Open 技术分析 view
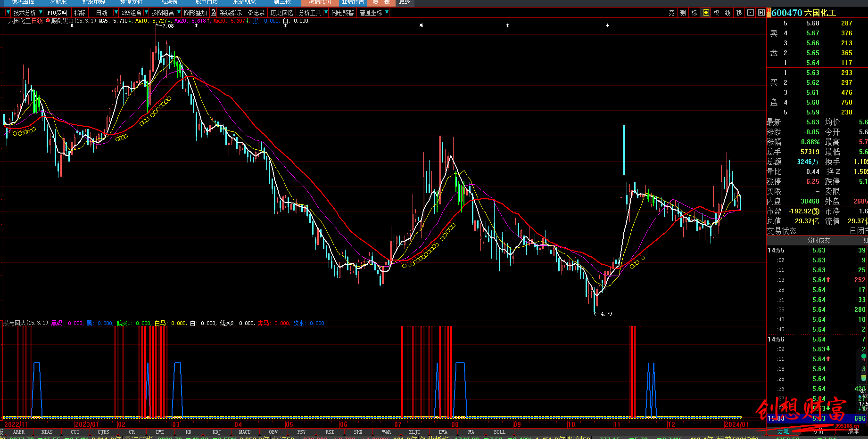Screen dimensions: 868x439 (25, 13)
